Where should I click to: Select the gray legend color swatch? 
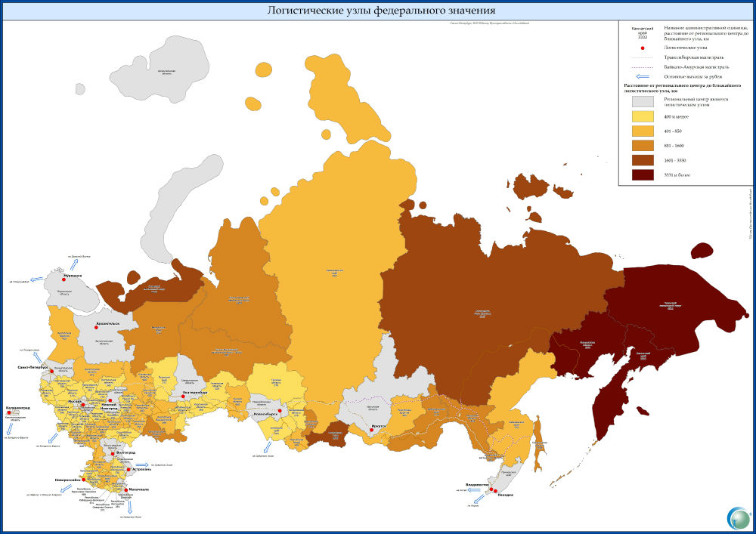pos(643,102)
